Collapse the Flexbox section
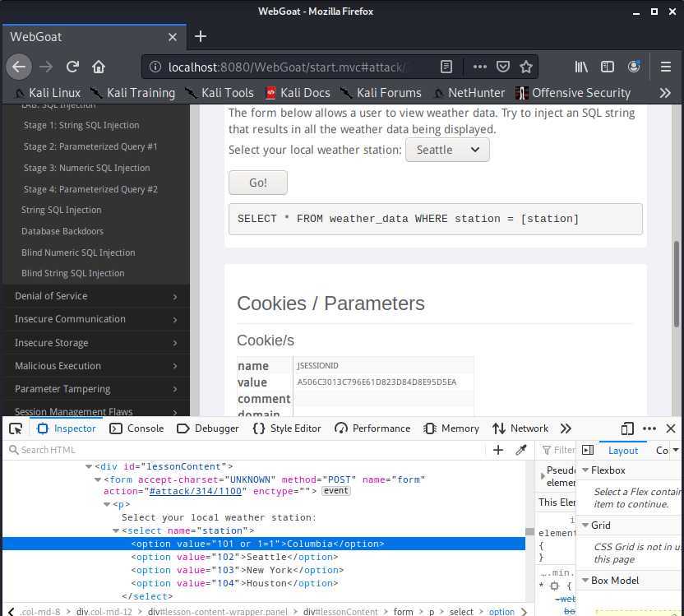This screenshot has width=684, height=616. [585, 470]
